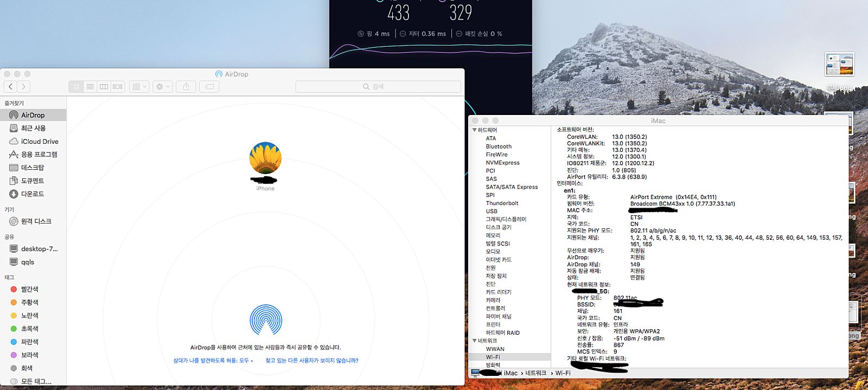Click iMac in the path bar

point(510,373)
